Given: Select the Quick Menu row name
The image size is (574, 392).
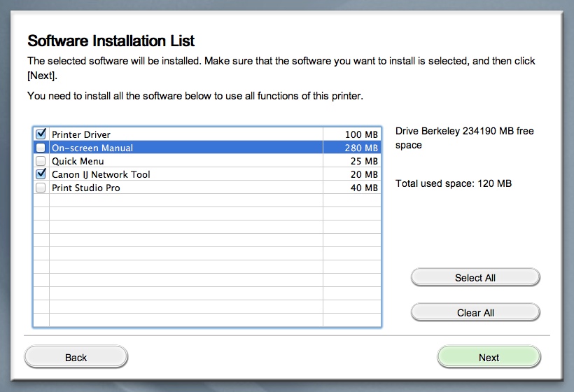Looking at the screenshot, I should (x=78, y=161).
